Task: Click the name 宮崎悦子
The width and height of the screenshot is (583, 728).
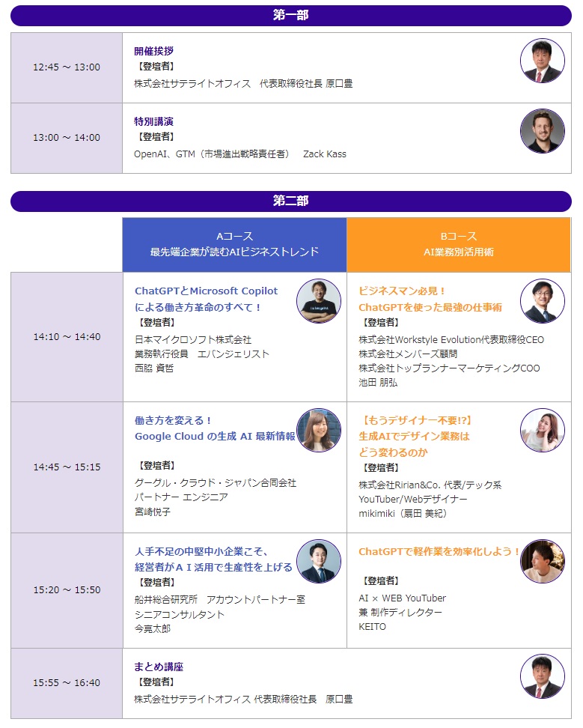Action: pyautogui.click(x=153, y=512)
